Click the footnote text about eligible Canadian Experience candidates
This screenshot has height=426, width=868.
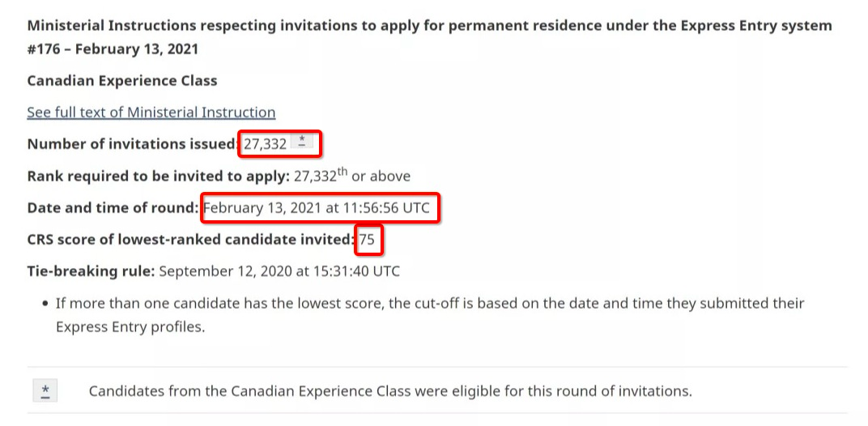390,391
